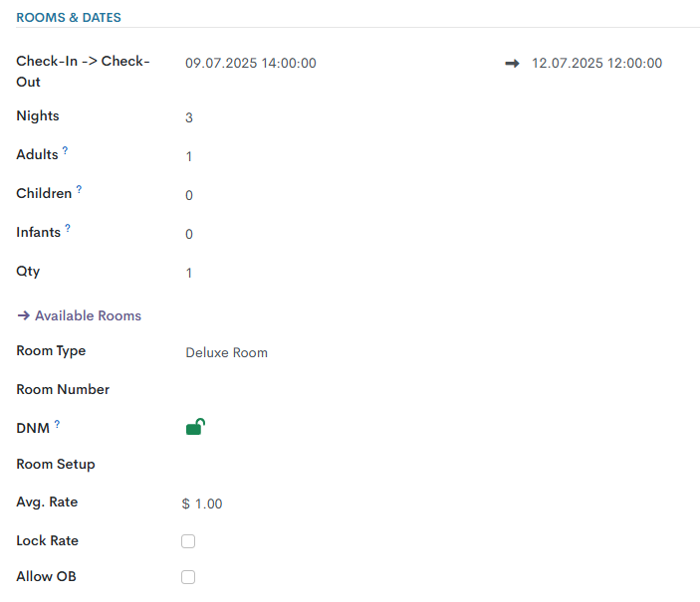Click the arrow between check-in and check-out
The width and height of the screenshot is (700, 602).
513,63
